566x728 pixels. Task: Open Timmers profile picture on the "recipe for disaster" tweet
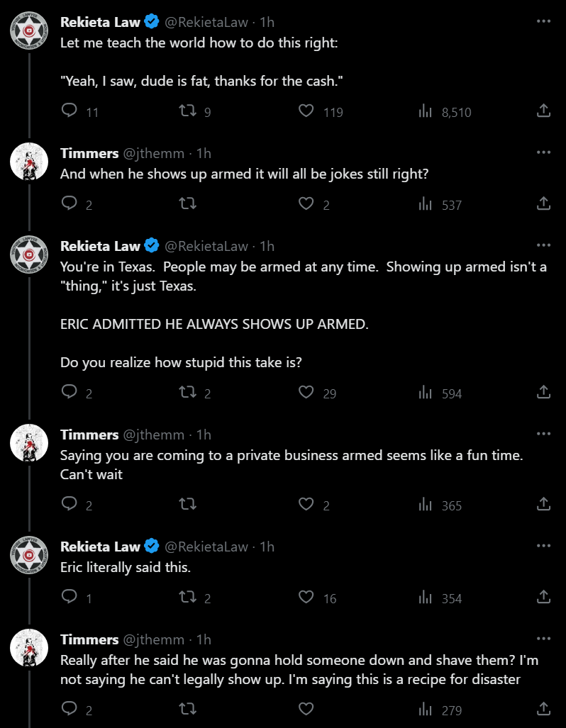tap(29, 648)
